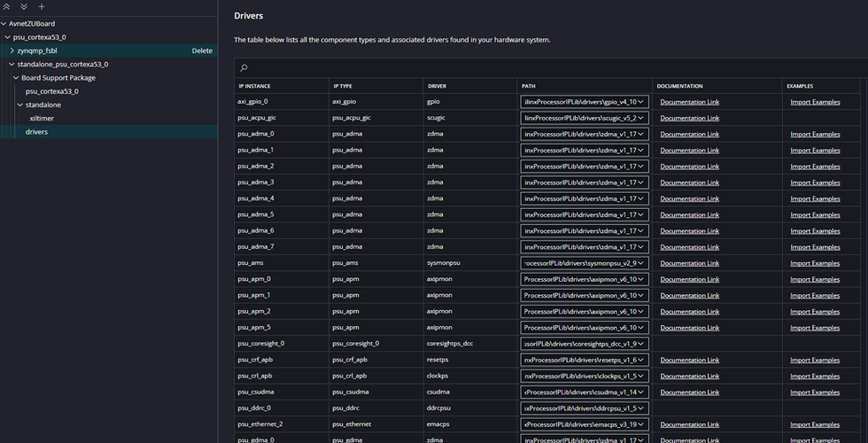868x443 pixels.
Task: Click Import Examples for axi_gpio_0
Action: tap(815, 102)
